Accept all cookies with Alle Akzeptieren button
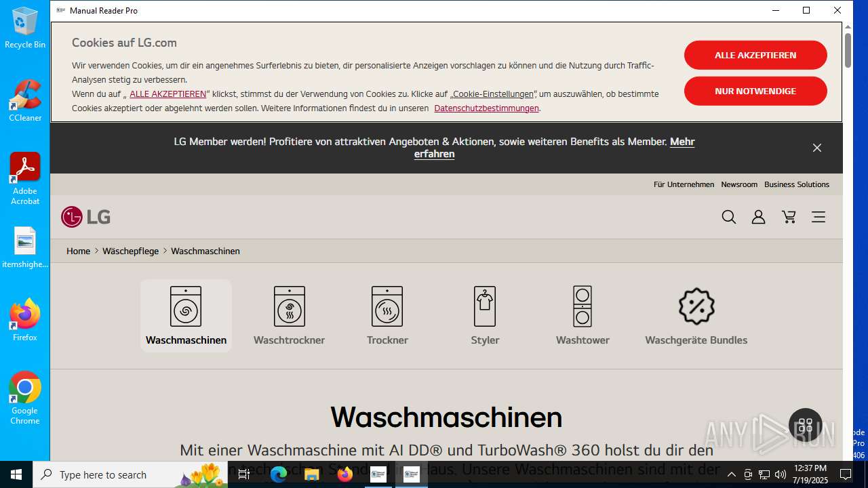This screenshot has width=868, height=488. (x=755, y=55)
